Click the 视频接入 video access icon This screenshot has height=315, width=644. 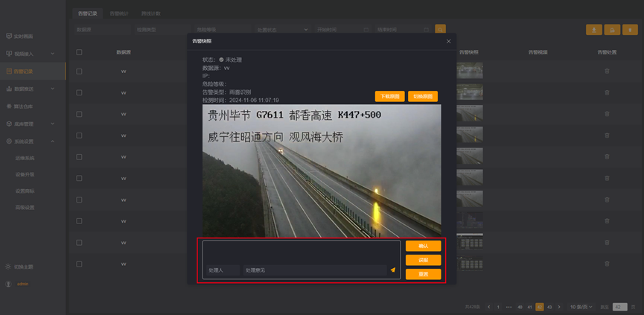click(x=9, y=54)
